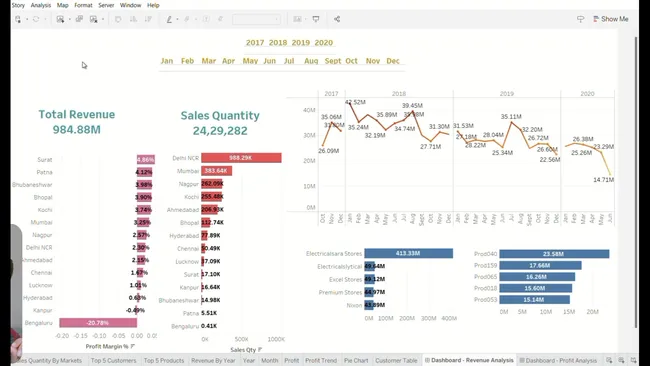Image resolution: width=650 pixels, height=366 pixels.
Task: Click the Clear Sheet toolbar icon
Action: click(x=94, y=19)
